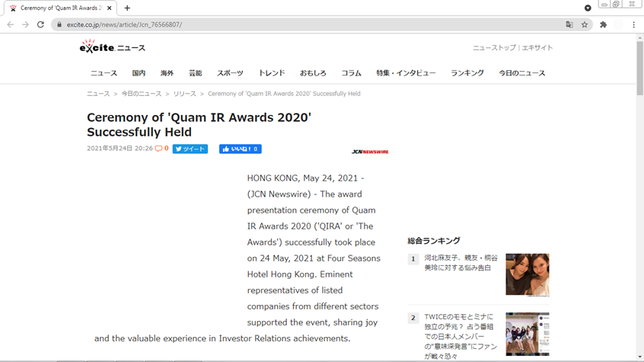The height and width of the screenshot is (362, 644).
Task: Open the コラム menu item
Action: click(x=351, y=73)
